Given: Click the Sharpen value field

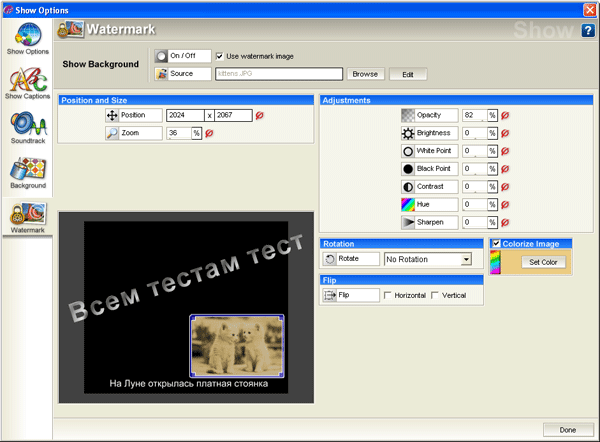Looking at the screenshot, I should (474, 222).
